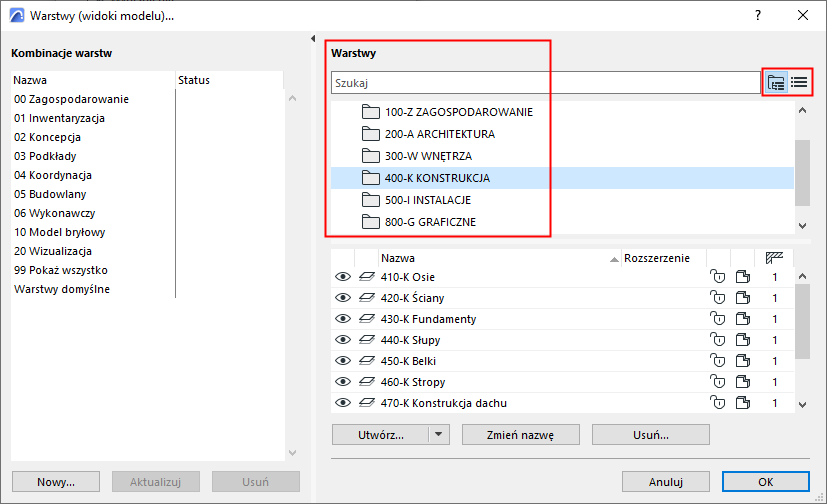Click the help question mark button
The height and width of the screenshot is (504, 827).
pos(758,15)
